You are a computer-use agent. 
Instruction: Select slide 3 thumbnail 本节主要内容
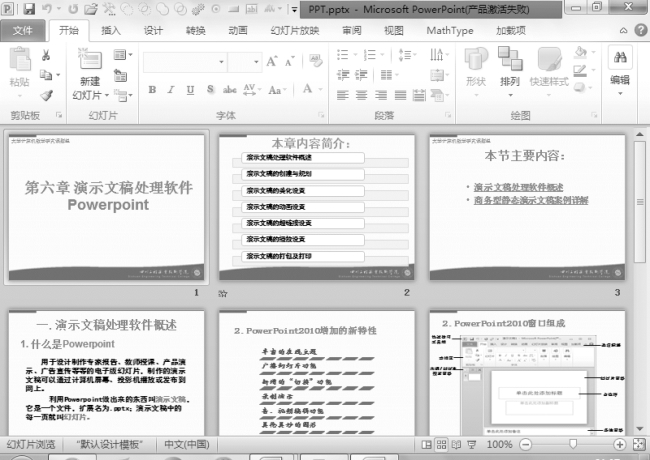(x=527, y=207)
